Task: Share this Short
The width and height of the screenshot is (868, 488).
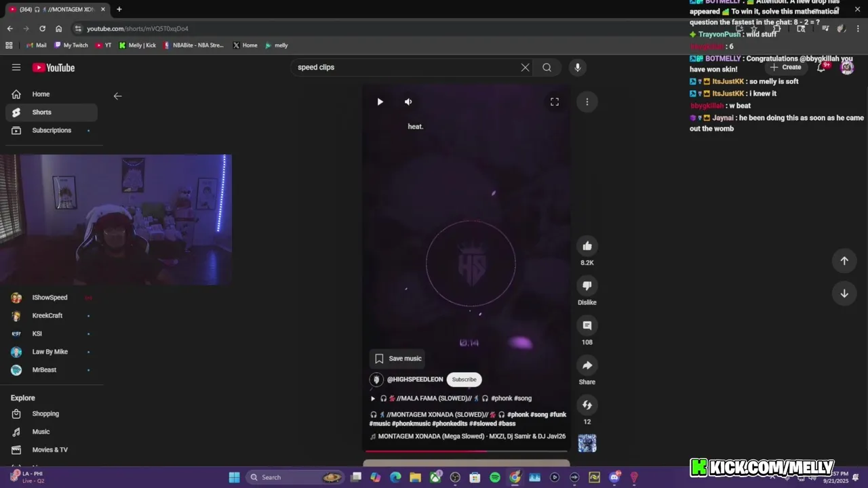Action: (x=587, y=365)
